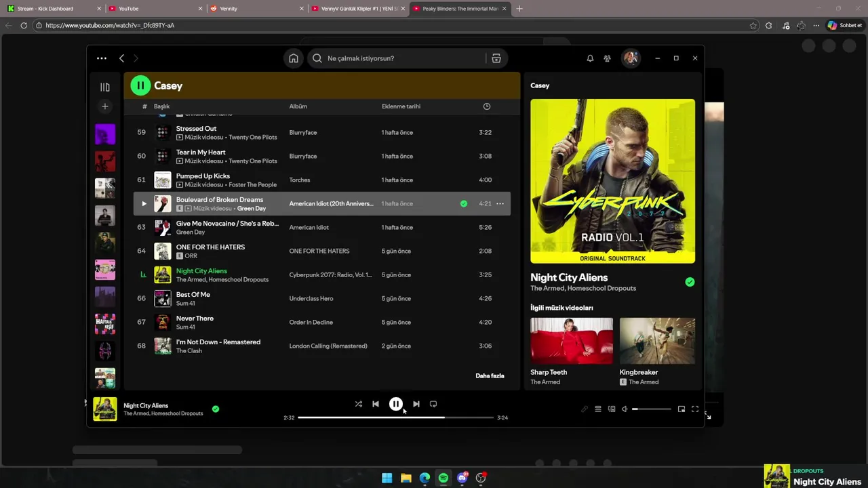The height and width of the screenshot is (488, 868).
Task: Sort by Eklenme tarihi column header
Action: (401, 106)
